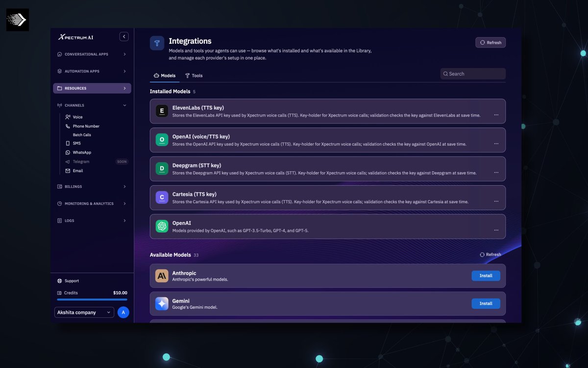Click the Email envelope icon
The width and height of the screenshot is (588, 368).
68,171
